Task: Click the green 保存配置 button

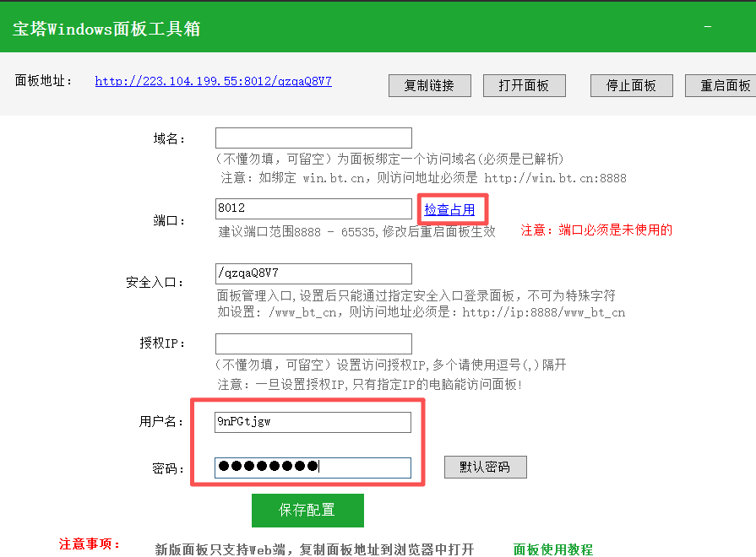Action: (307, 511)
